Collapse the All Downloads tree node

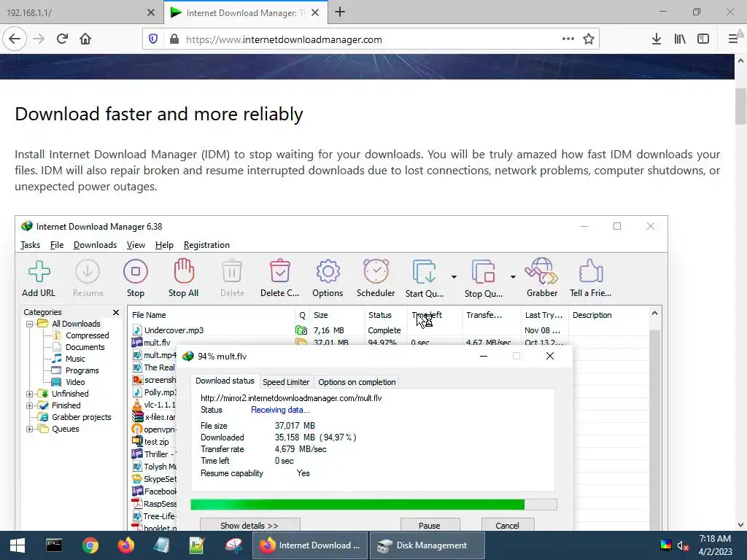point(29,324)
